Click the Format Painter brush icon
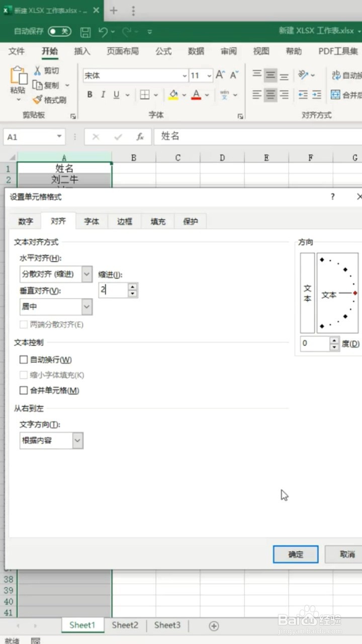The image size is (362, 644). (x=37, y=100)
